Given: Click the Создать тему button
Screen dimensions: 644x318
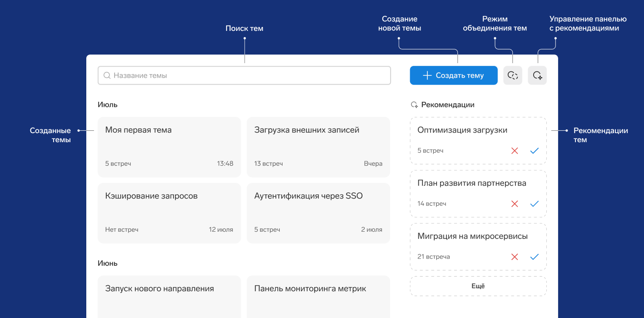Looking at the screenshot, I should [x=453, y=75].
